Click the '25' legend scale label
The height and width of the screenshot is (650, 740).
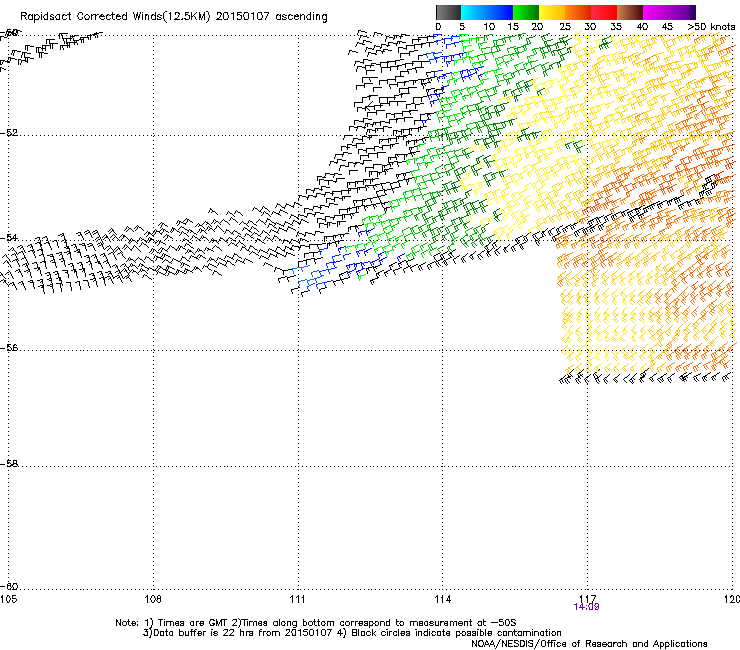point(564,27)
